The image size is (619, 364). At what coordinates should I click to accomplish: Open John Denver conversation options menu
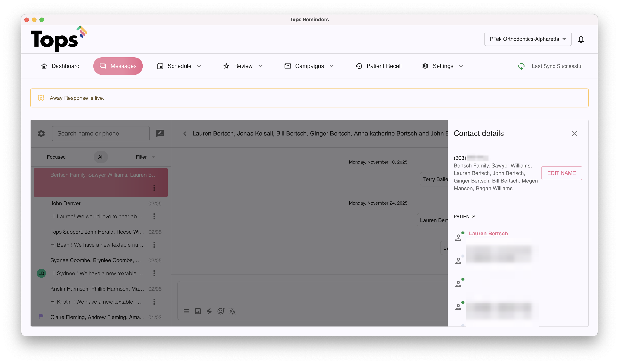tap(154, 216)
